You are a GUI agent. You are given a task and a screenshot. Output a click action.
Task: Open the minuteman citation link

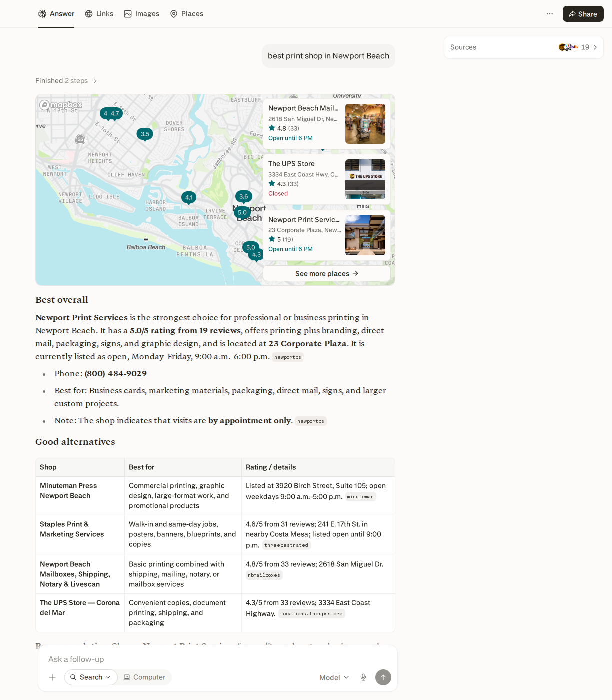point(360,497)
